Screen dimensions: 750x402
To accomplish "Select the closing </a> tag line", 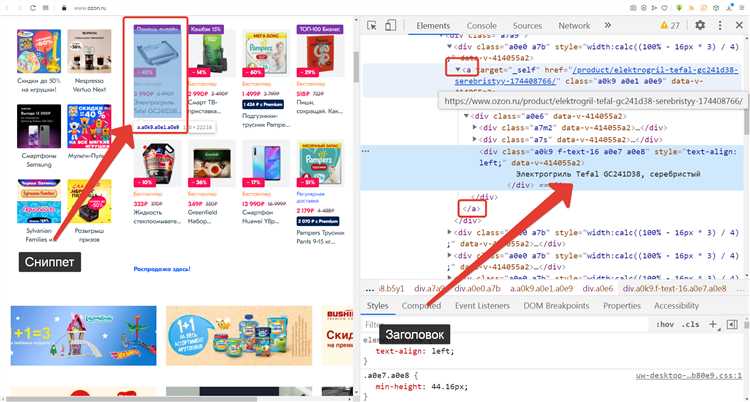I will click(x=472, y=209).
